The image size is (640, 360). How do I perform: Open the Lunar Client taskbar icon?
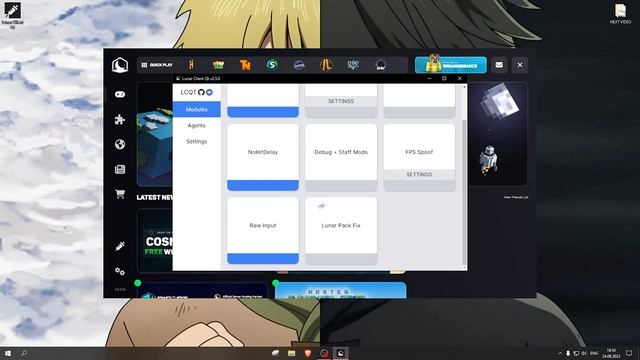pyautogui.click(x=341, y=353)
